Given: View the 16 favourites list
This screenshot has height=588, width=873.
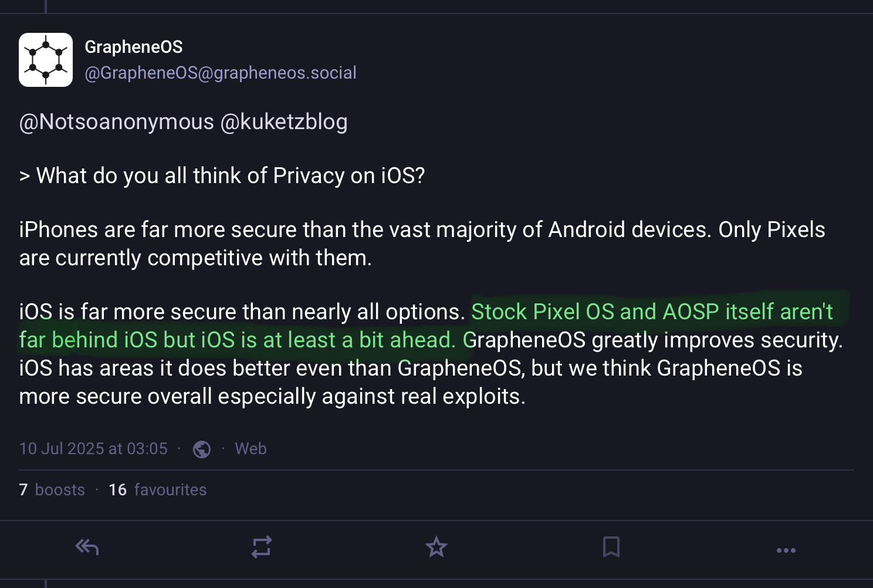Looking at the screenshot, I should (158, 490).
